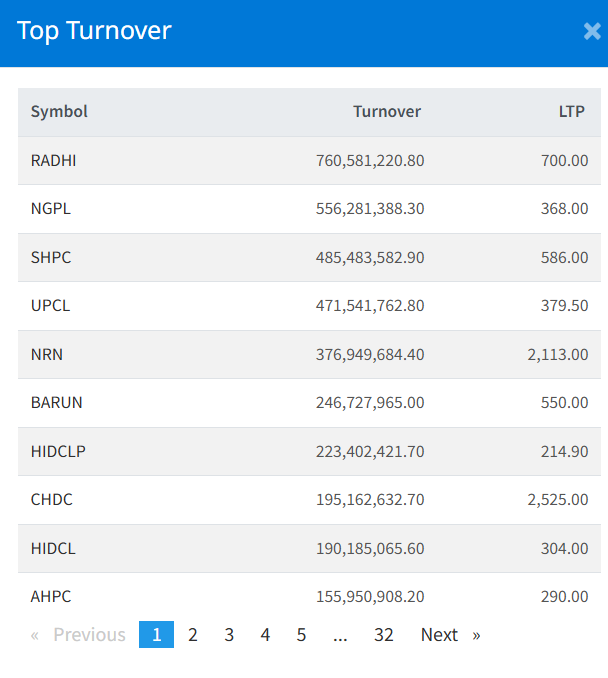Select the UPCL symbol

pyautogui.click(x=51, y=306)
